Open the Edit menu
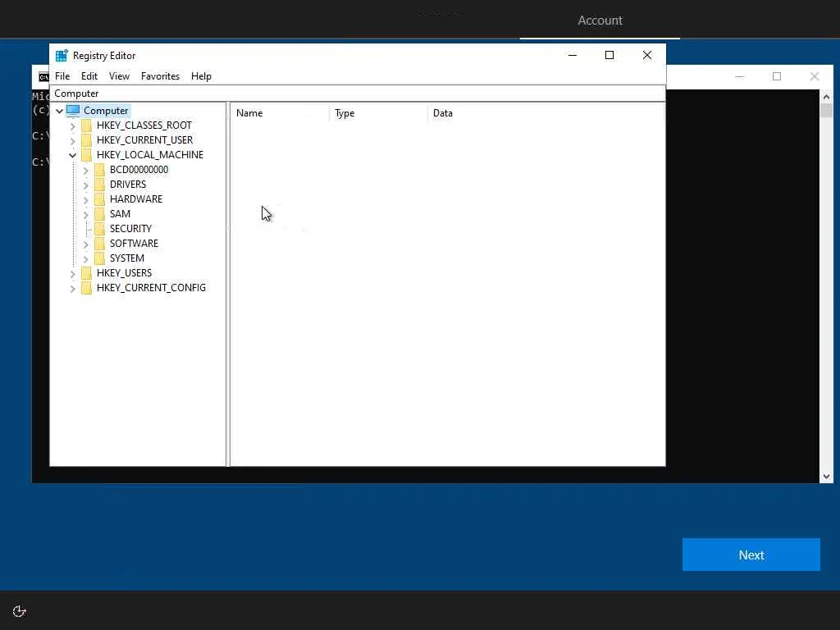This screenshot has height=630, width=840. (89, 76)
